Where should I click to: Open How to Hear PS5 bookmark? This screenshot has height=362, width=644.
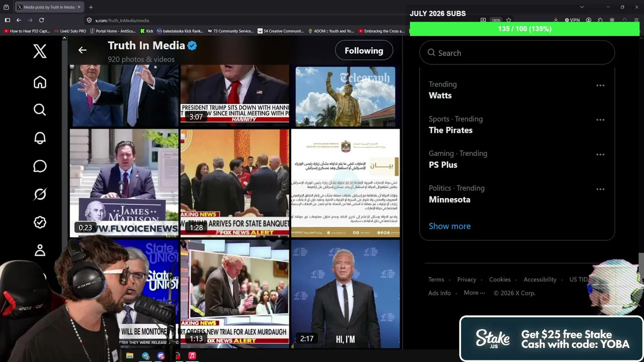(27, 31)
